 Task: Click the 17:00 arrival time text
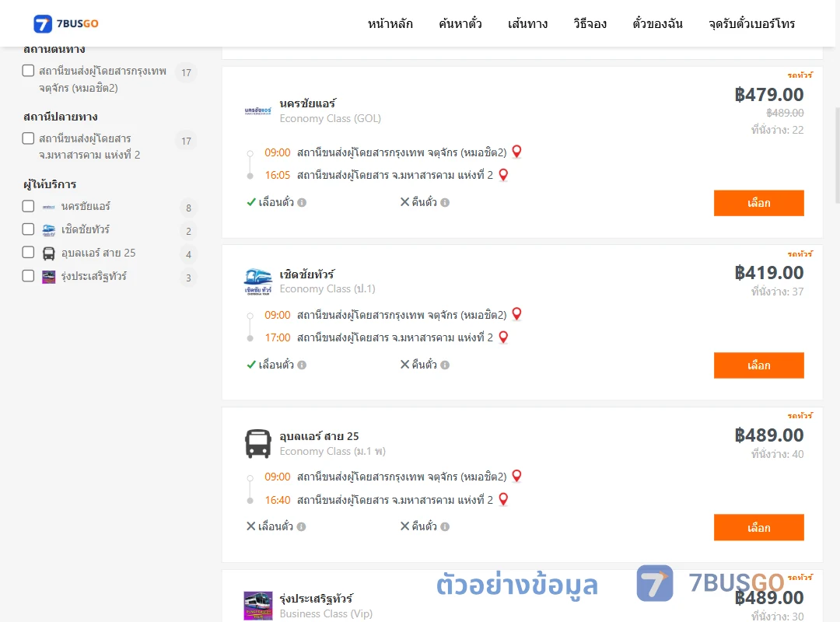[278, 337]
